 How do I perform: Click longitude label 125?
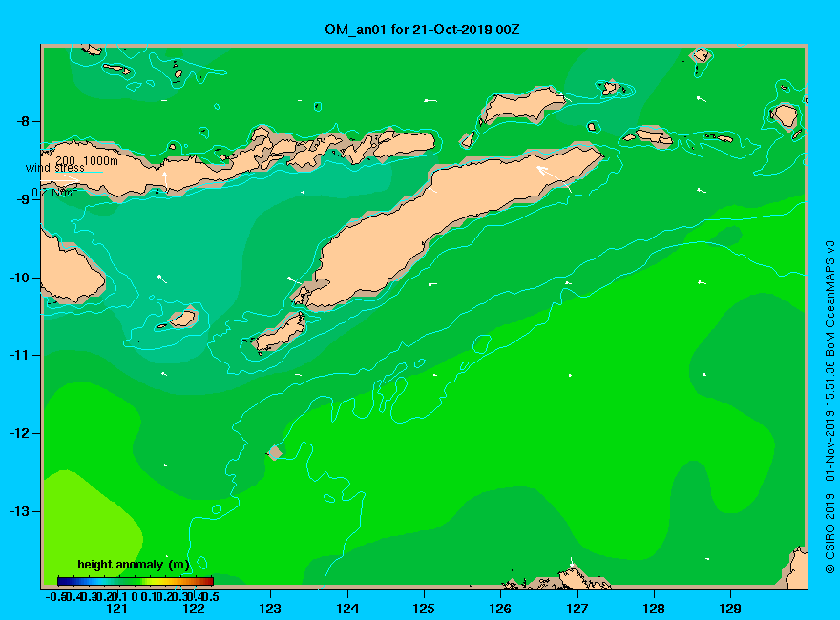click(x=424, y=609)
